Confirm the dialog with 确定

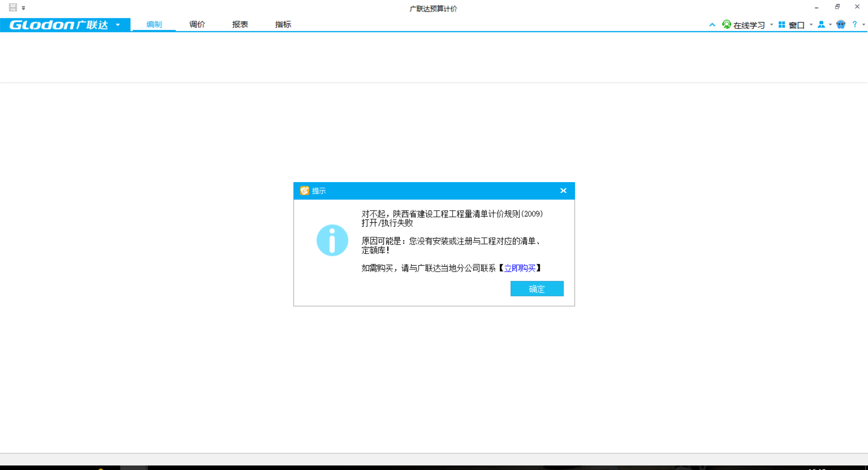point(537,289)
